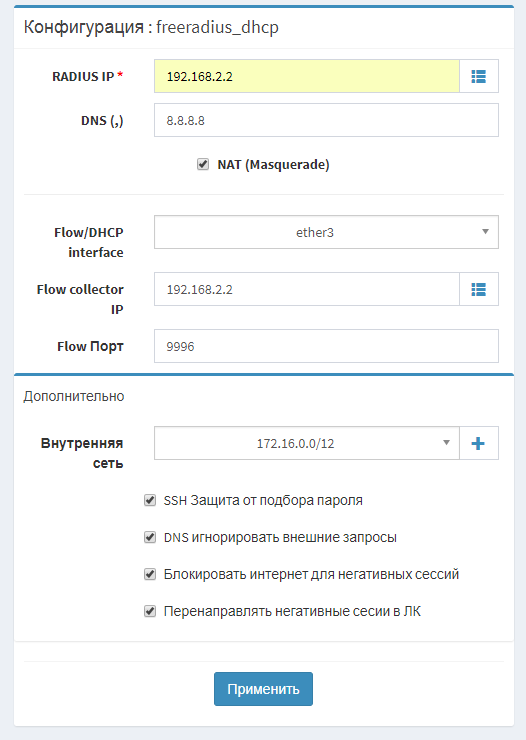The image size is (526, 740).
Task: Expand the 172.16.0.0/12 internal network dropdown
Action: pos(307,443)
